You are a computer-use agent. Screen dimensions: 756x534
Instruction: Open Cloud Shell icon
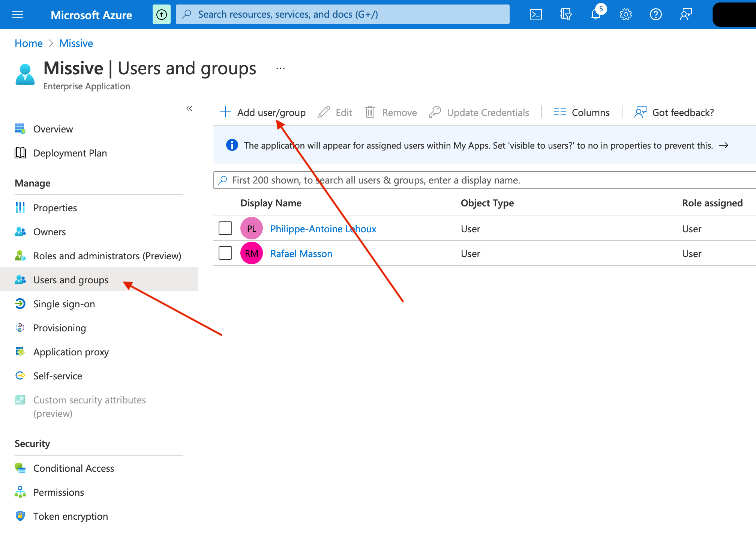pos(535,14)
